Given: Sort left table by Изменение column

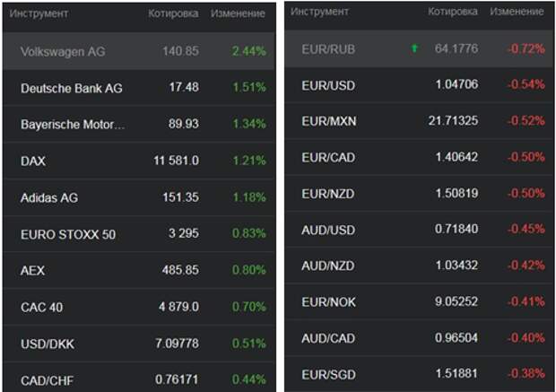Looking at the screenshot, I should (238, 13).
